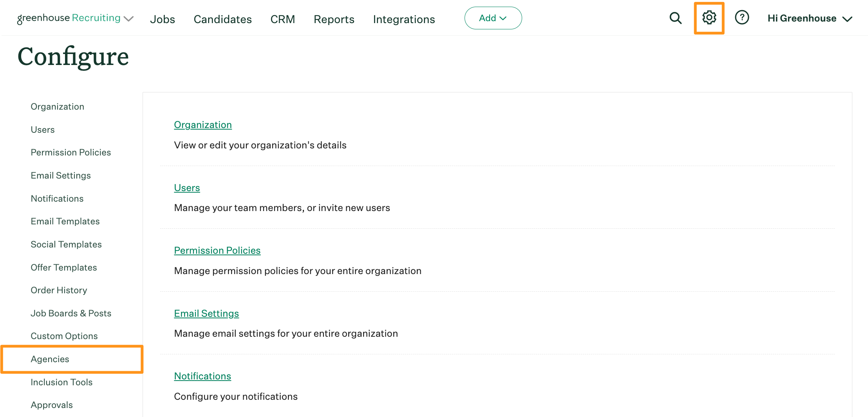Choose Email Settings in the left sidebar

(61, 175)
